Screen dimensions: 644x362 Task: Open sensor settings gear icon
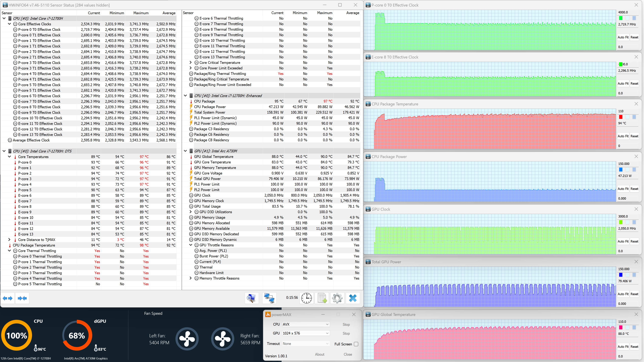[x=337, y=298]
